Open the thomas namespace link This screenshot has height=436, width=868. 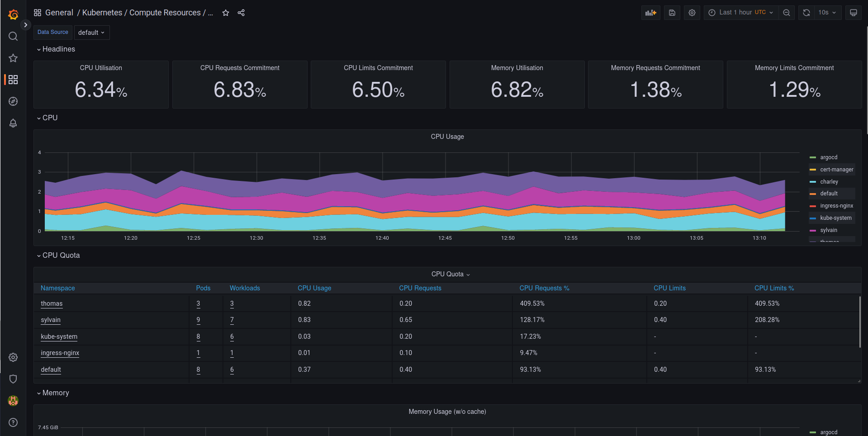pyautogui.click(x=52, y=303)
